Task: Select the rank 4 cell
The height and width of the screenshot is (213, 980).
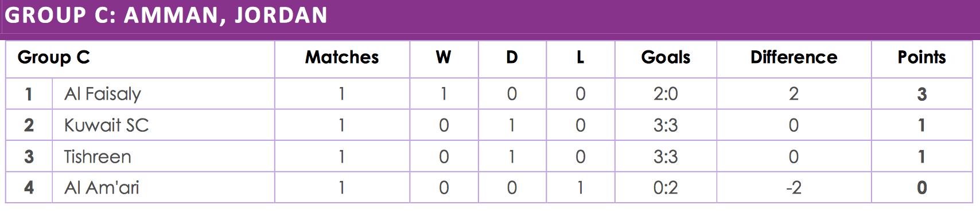Action: 29,187
